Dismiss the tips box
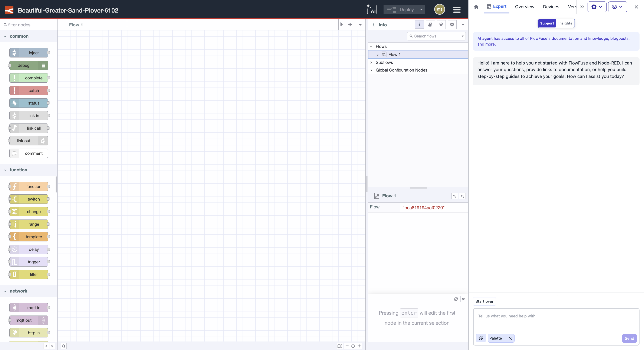 [463, 299]
